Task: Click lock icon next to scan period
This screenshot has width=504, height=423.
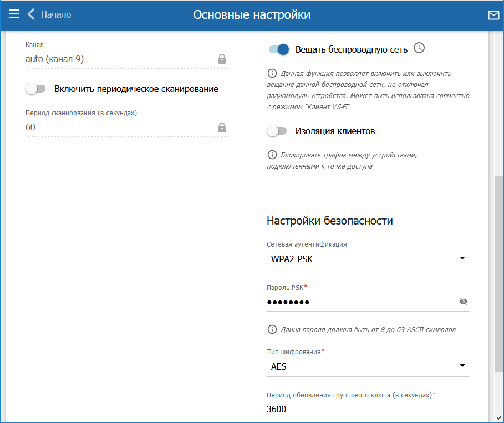Action: pos(222,128)
